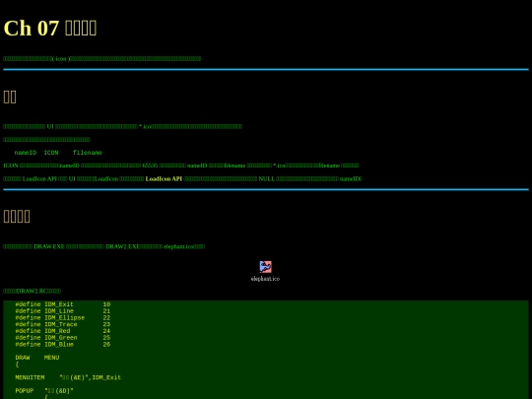Click the elephant icon image
The height and width of the screenshot is (399, 532).
pos(266,267)
